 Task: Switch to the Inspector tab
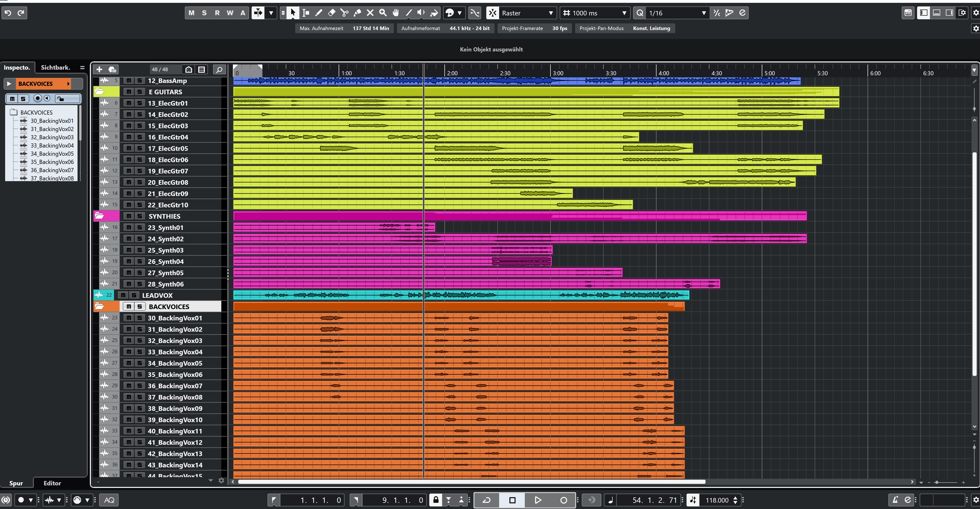17,67
